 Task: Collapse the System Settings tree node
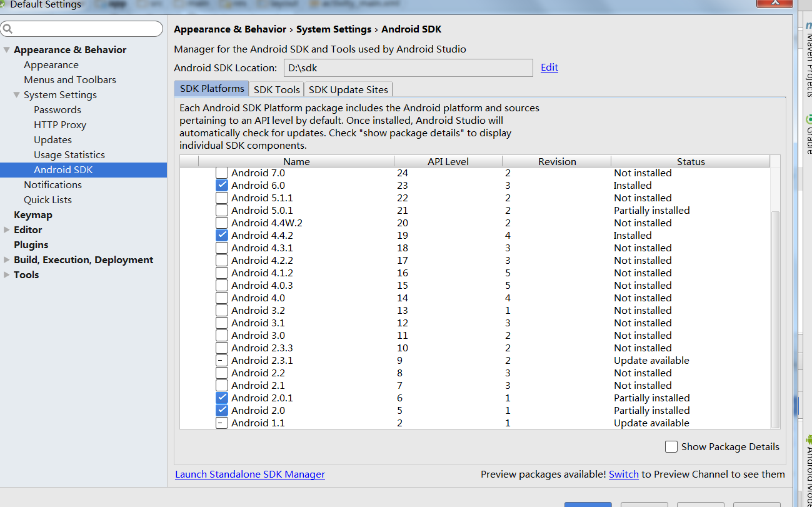pos(16,95)
